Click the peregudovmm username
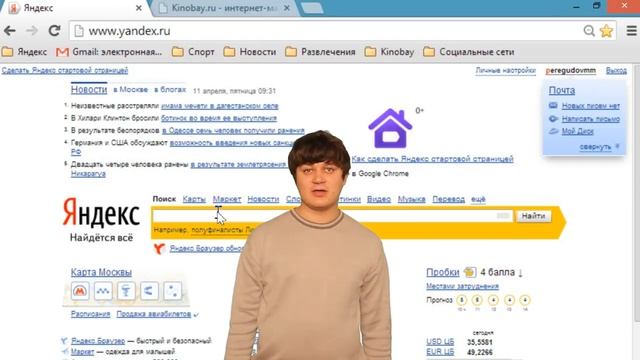Screen dimensions: 640x360 click(571, 71)
